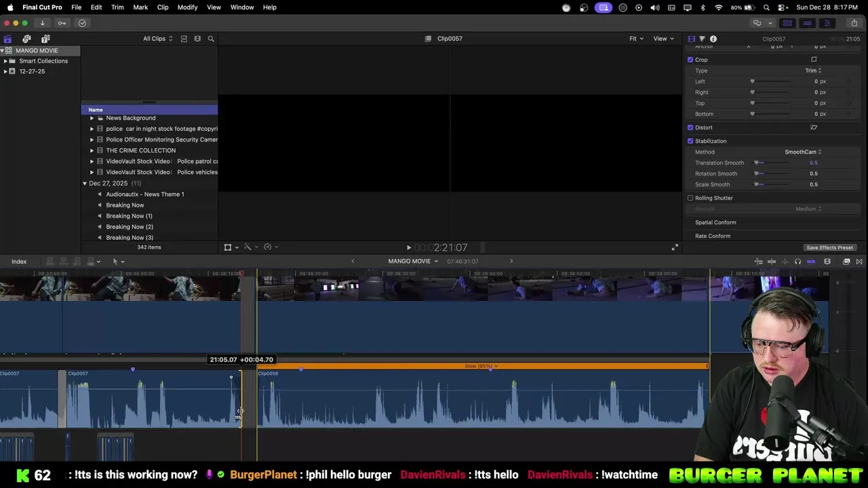This screenshot has height=488, width=868.
Task: Click the crop reset square icon
Action: [814, 60]
